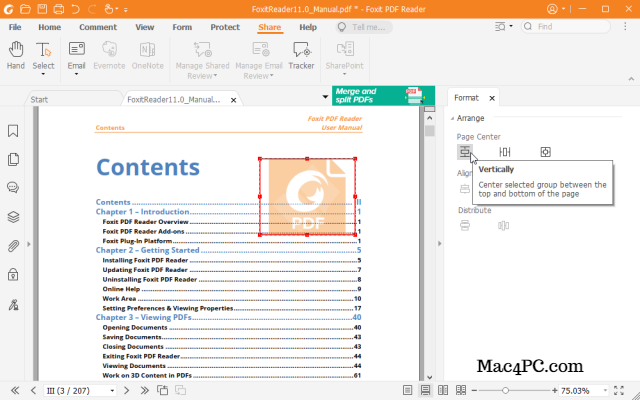Center the selection vertically on the page
Image resolution: width=640 pixels, height=400 pixels.
[x=464, y=152]
